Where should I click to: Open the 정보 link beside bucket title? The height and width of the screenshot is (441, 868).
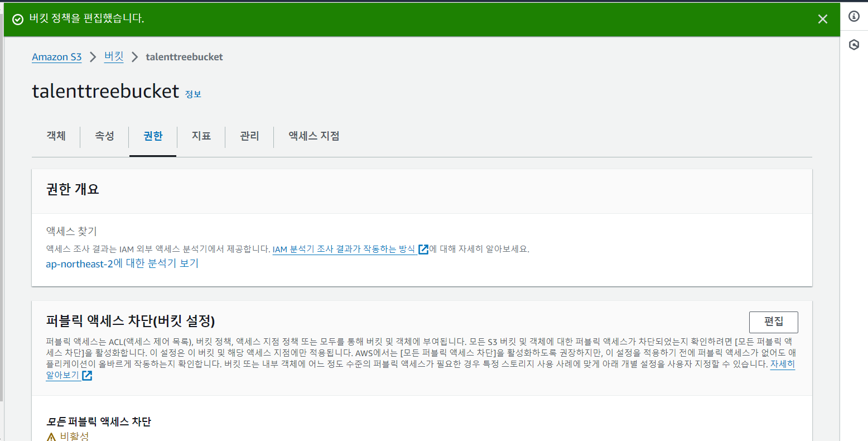(193, 94)
